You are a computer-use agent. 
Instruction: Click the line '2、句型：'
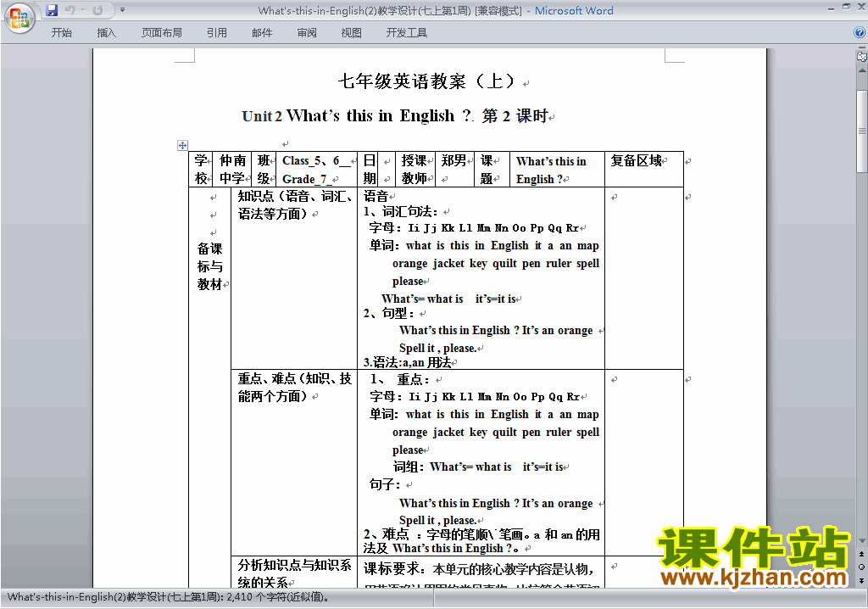(x=388, y=313)
